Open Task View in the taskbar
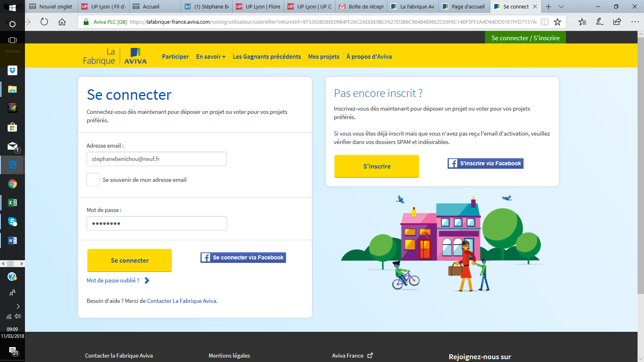This screenshot has height=362, width=644. (12, 40)
